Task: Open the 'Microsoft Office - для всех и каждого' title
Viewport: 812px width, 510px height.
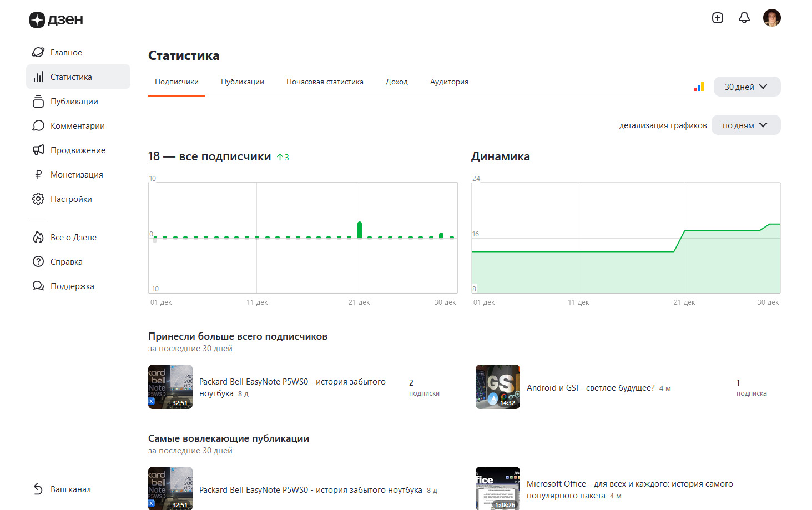Action: [x=630, y=489]
